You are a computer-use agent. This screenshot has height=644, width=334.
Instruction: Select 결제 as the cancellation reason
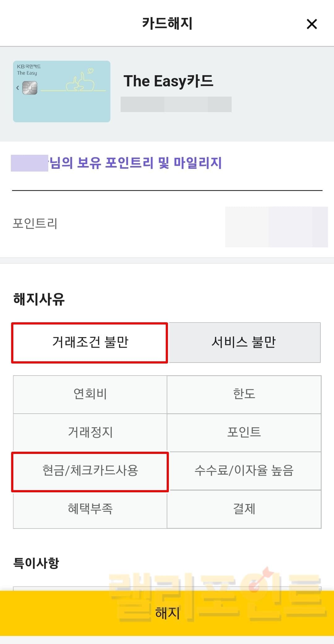[x=244, y=509]
